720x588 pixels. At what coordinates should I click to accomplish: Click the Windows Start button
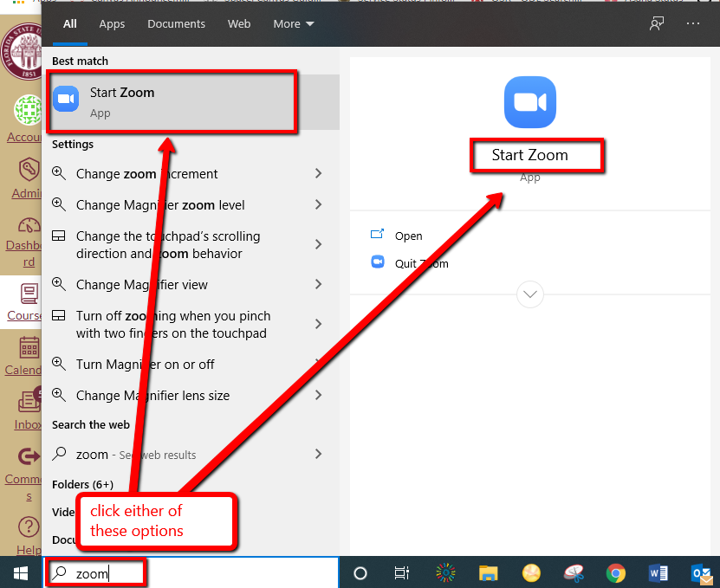click(x=21, y=572)
